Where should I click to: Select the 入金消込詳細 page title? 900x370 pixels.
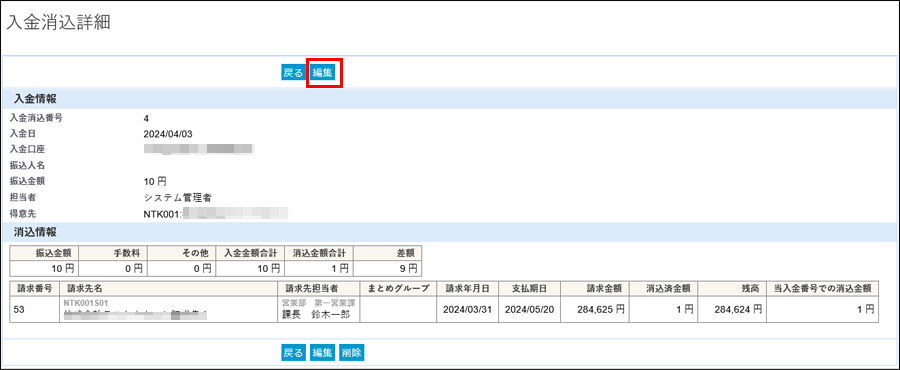[x=58, y=22]
